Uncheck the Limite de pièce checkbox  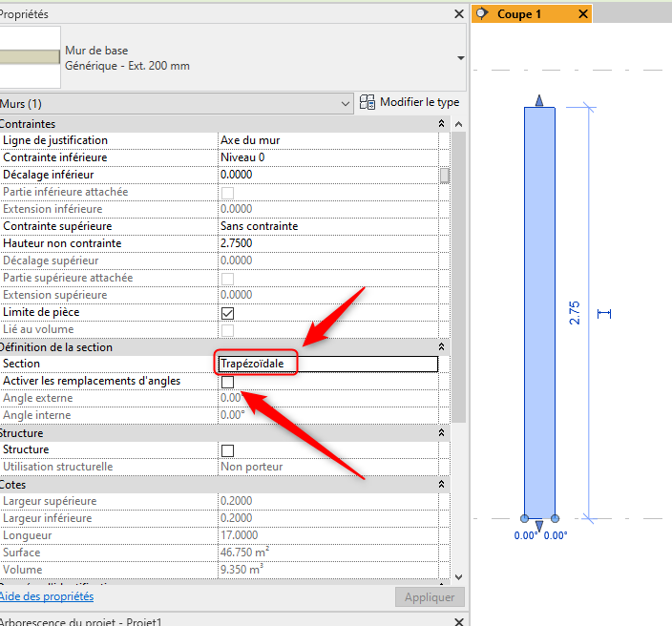click(227, 313)
